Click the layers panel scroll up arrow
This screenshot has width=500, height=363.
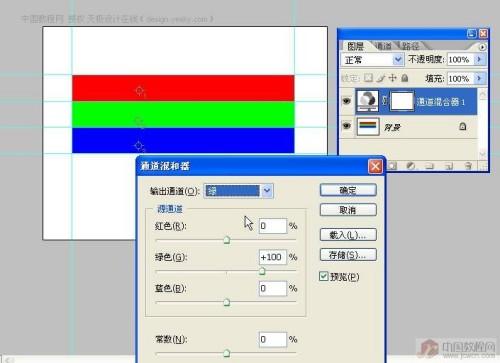point(482,95)
